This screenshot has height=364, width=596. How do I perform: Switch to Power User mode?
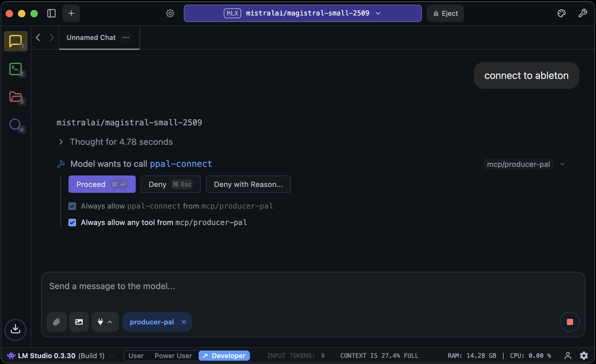[173, 355]
